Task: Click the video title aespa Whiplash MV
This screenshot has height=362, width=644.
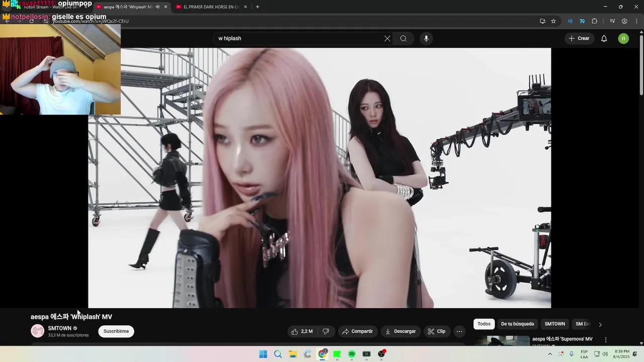Action: [x=71, y=317]
